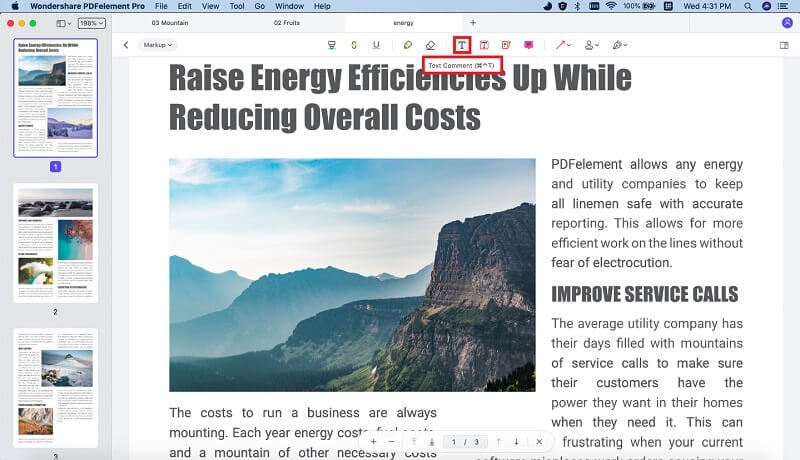Zoom out with the minus button
Viewport: 800px width, 460px height.
(x=391, y=442)
